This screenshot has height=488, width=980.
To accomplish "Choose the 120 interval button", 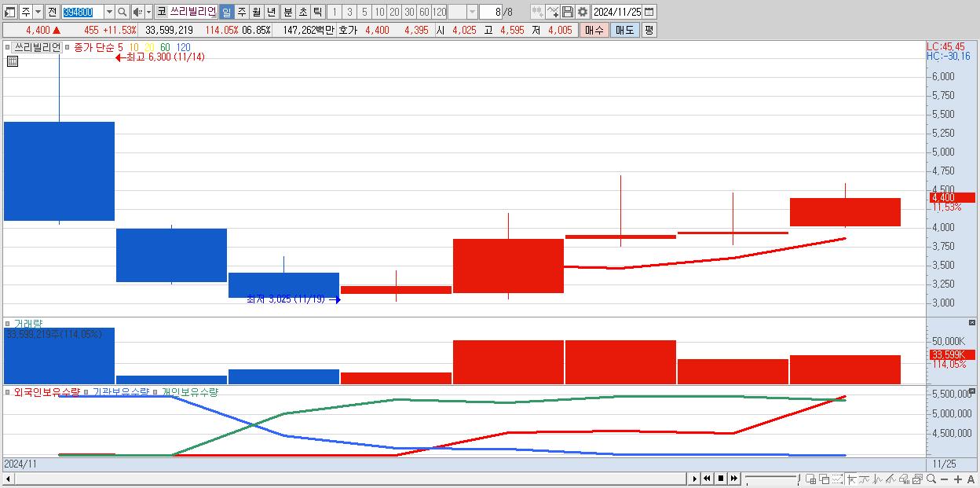I will [439, 12].
